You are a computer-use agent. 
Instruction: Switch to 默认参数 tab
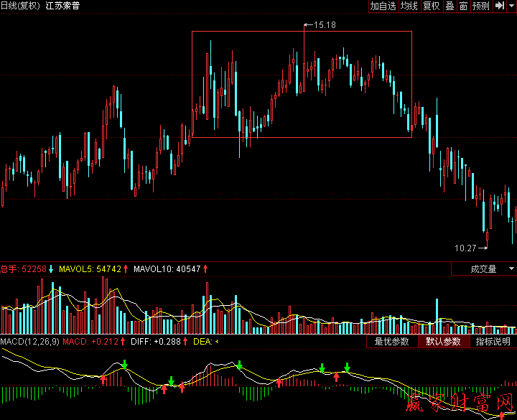tap(442, 342)
